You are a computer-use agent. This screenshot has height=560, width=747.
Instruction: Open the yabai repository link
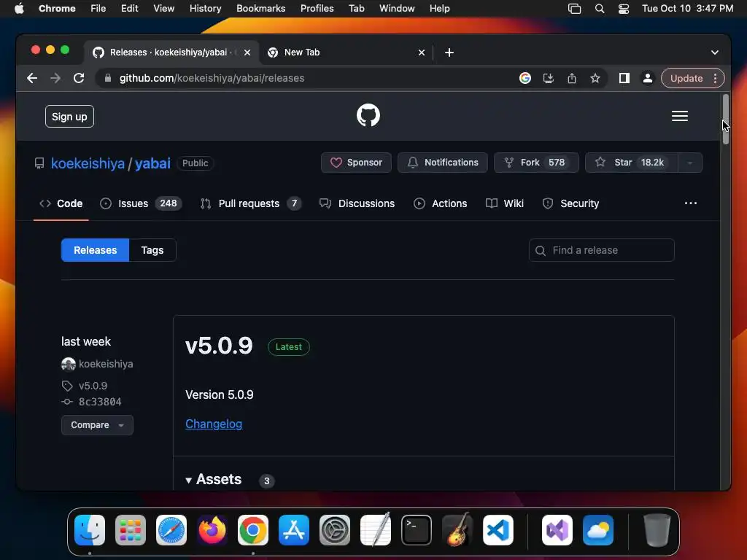point(152,163)
